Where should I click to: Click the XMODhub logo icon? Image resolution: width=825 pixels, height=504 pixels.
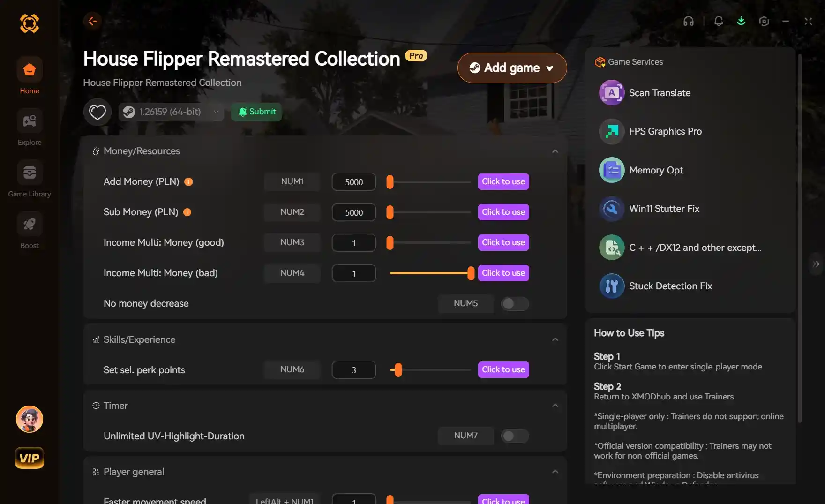click(x=29, y=23)
